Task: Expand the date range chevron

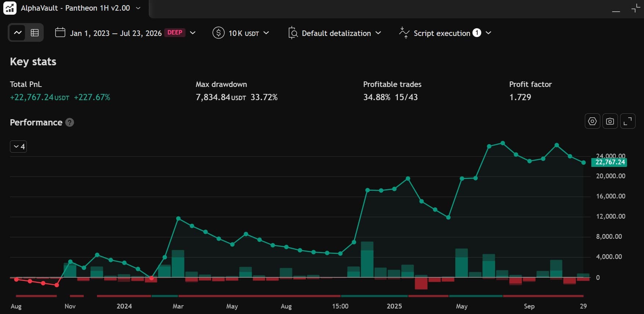Action: point(193,33)
